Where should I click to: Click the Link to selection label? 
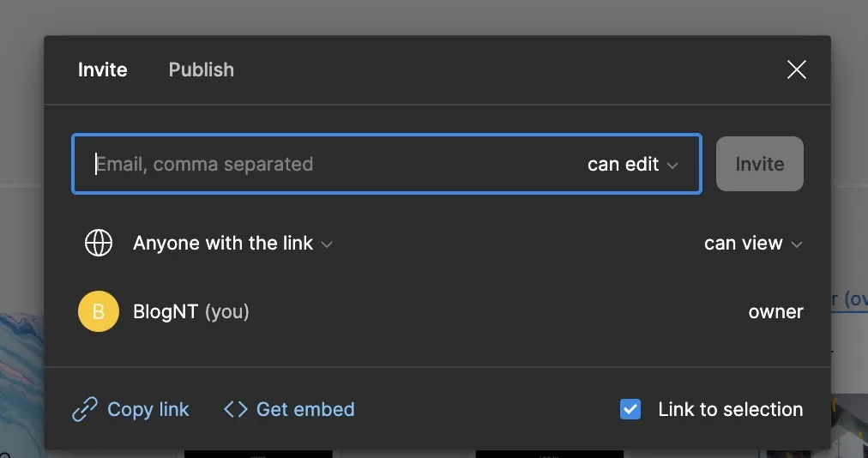pos(730,409)
